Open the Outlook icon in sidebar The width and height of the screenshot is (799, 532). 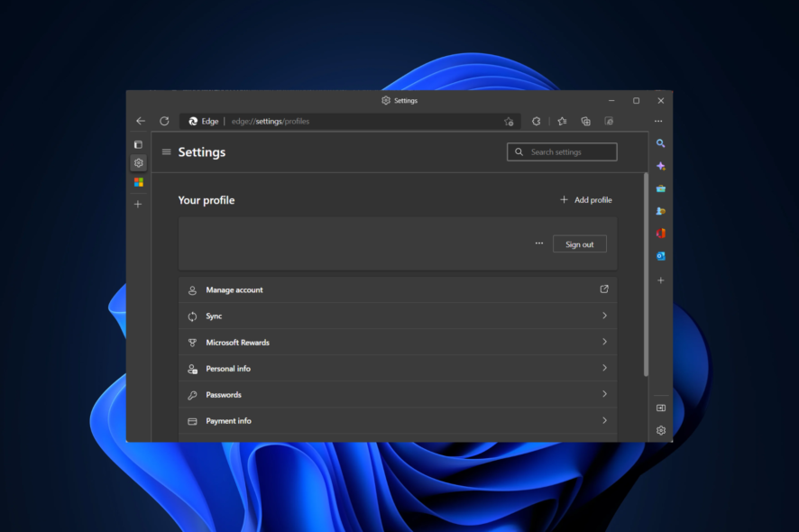661,256
